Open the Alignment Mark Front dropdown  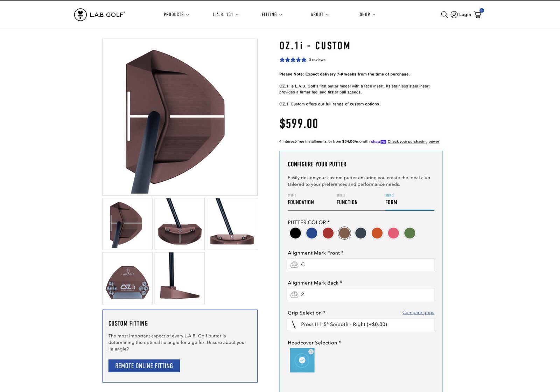[361, 265]
